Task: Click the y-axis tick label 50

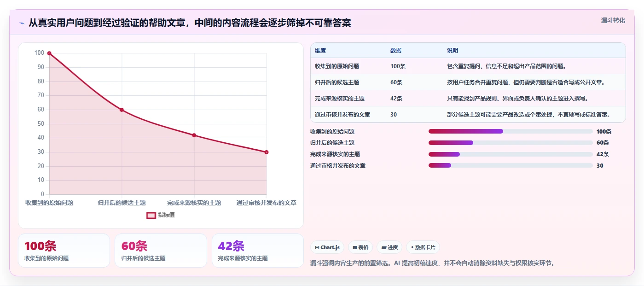Action: [x=41, y=124]
